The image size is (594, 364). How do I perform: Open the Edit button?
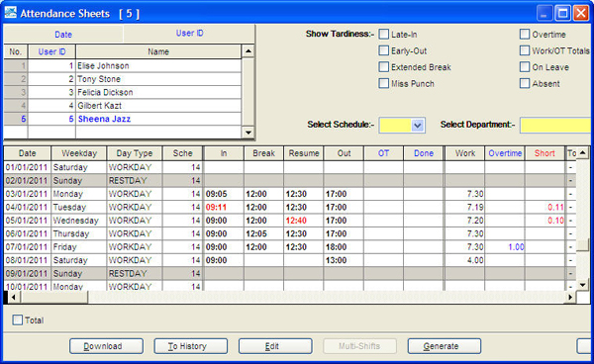click(x=275, y=346)
